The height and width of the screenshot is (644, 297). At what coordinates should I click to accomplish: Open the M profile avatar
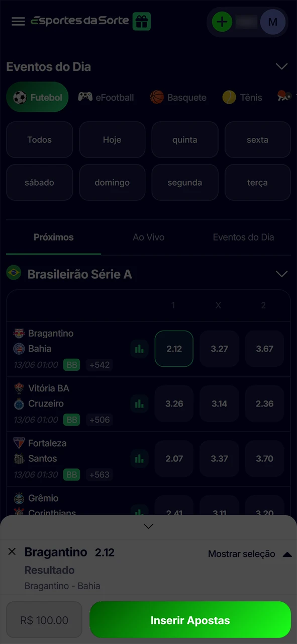pos(273,22)
